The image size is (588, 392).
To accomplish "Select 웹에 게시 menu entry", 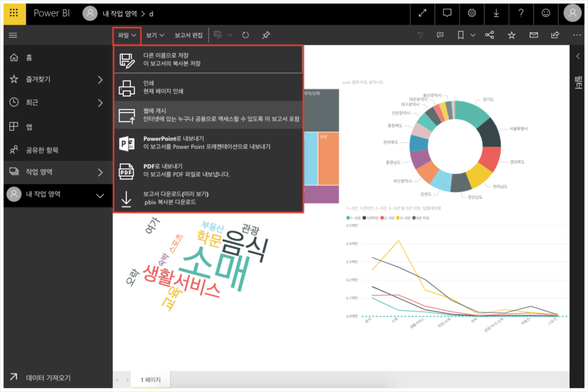I will click(x=208, y=115).
